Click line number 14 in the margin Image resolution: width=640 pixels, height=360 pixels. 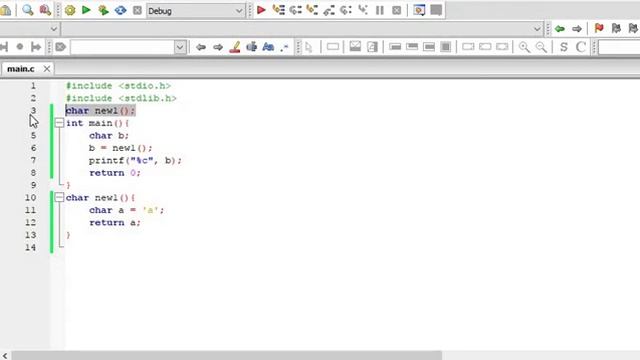(x=30, y=247)
